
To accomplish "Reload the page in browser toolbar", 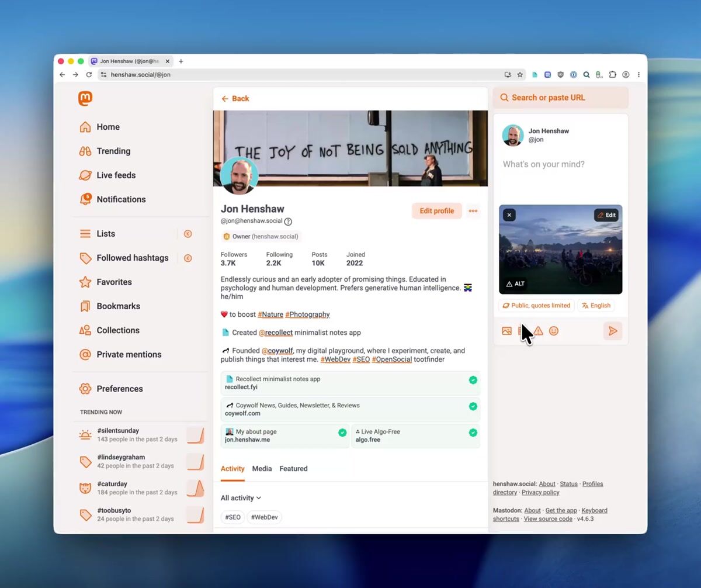I will pos(89,75).
